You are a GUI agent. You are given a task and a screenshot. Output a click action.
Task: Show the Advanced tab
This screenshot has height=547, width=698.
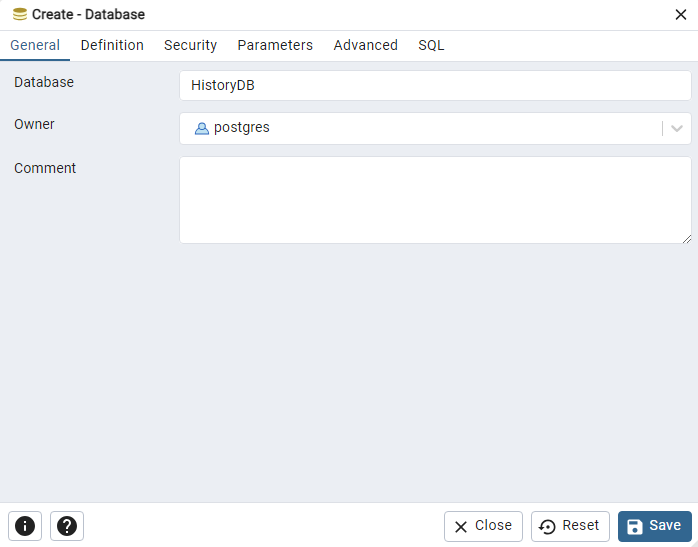366,45
